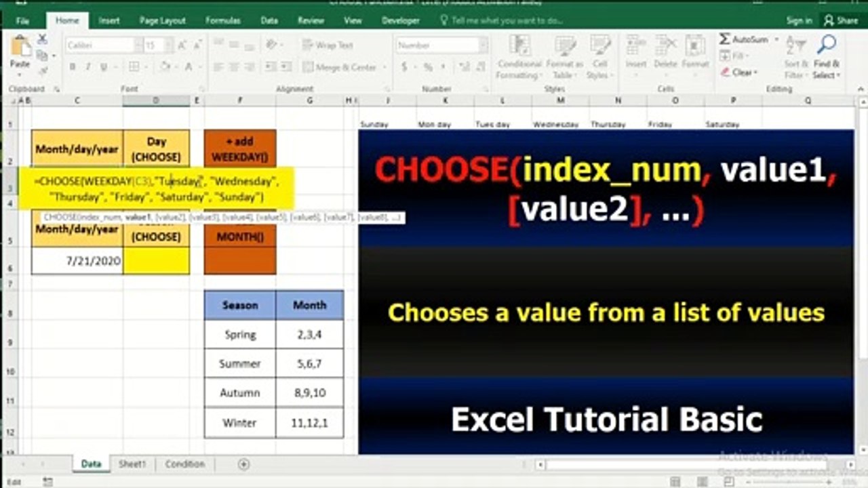868x488 pixels.
Task: Switch to the Developer tab
Action: tap(401, 20)
